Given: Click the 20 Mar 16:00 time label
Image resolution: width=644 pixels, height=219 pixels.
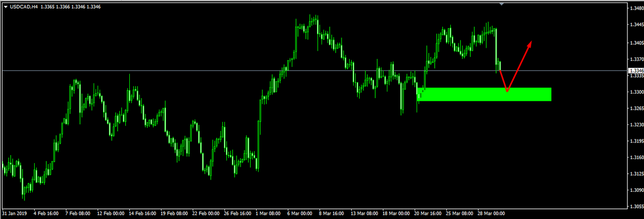Looking at the screenshot, I should pos(427,214).
